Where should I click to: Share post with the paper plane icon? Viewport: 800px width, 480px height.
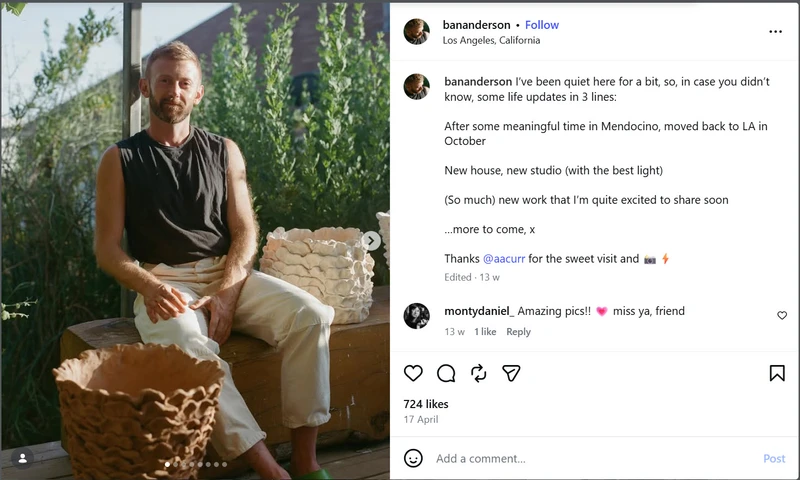point(511,373)
